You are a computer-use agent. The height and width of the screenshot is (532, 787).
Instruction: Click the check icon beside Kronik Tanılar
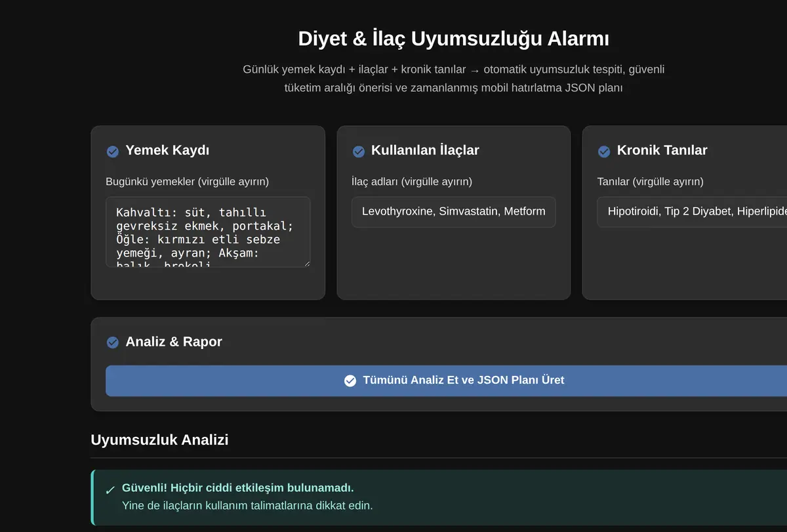(x=604, y=152)
